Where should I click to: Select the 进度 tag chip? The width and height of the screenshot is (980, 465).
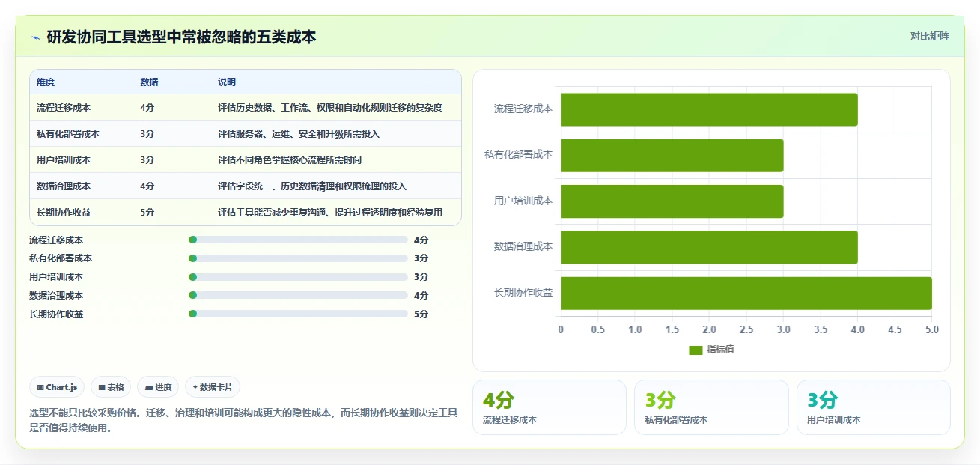(x=158, y=387)
